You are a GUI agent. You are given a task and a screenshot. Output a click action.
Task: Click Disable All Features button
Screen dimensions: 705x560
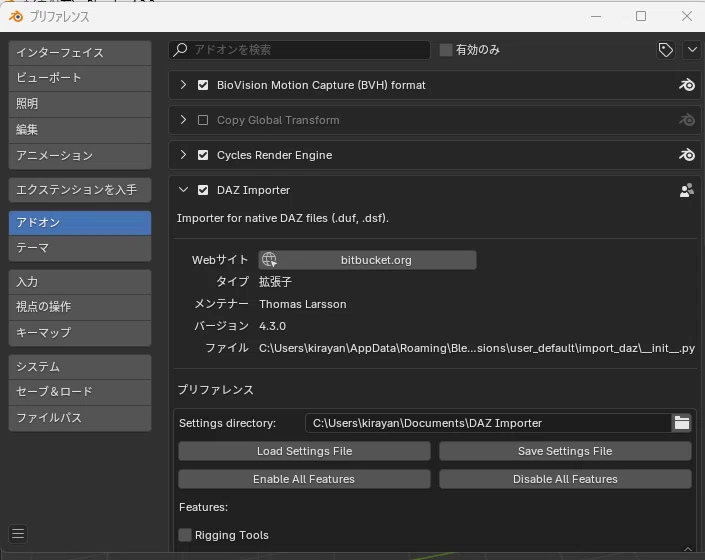[565, 479]
